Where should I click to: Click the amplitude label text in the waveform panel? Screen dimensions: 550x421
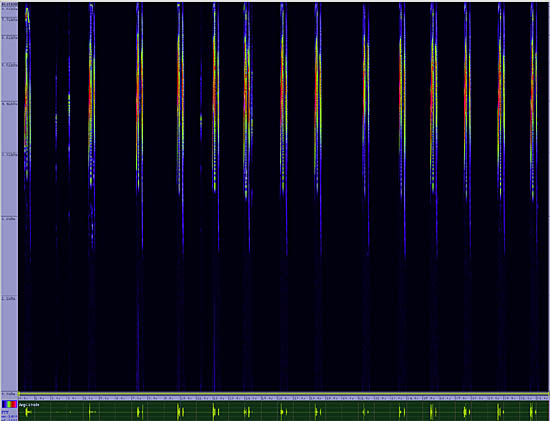tap(29, 405)
